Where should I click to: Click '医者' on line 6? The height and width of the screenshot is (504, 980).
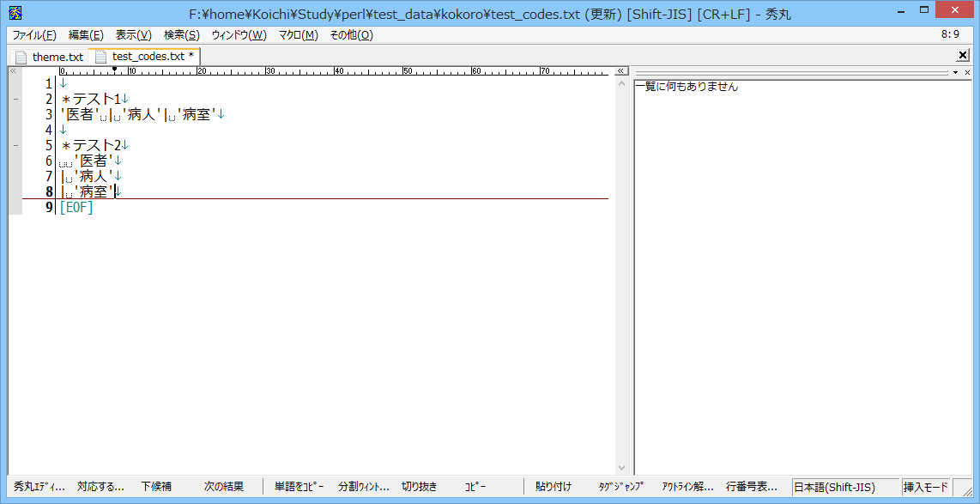pos(94,161)
